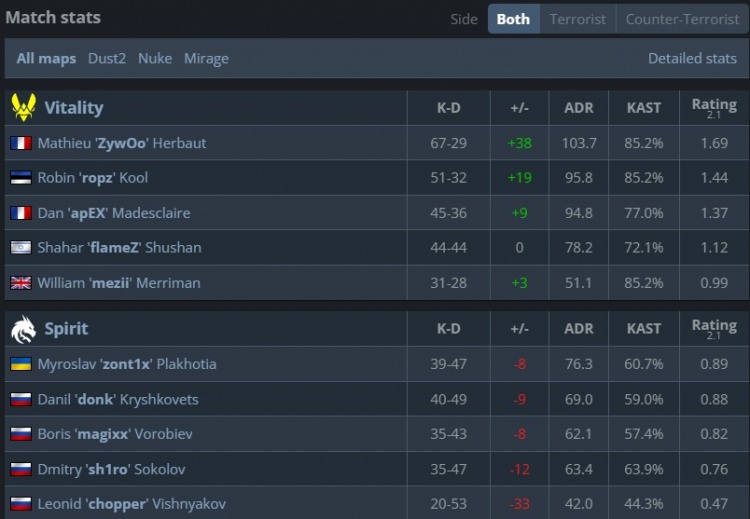Click the Russian flag beside donk
750x519 pixels.
(20, 399)
